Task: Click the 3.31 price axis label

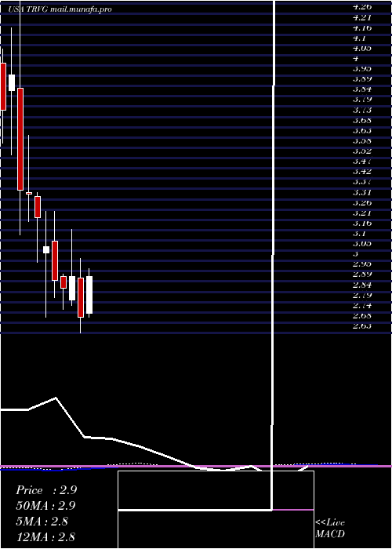Action: [362, 193]
